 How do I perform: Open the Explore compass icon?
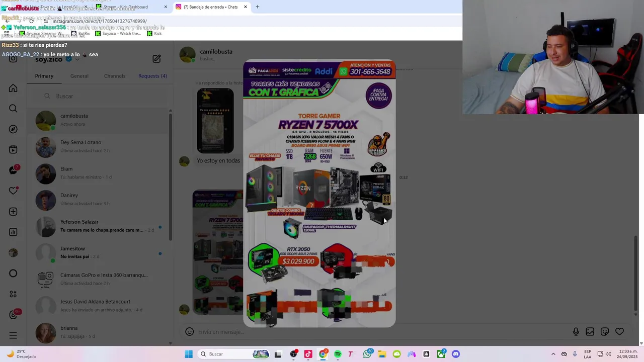click(13, 129)
